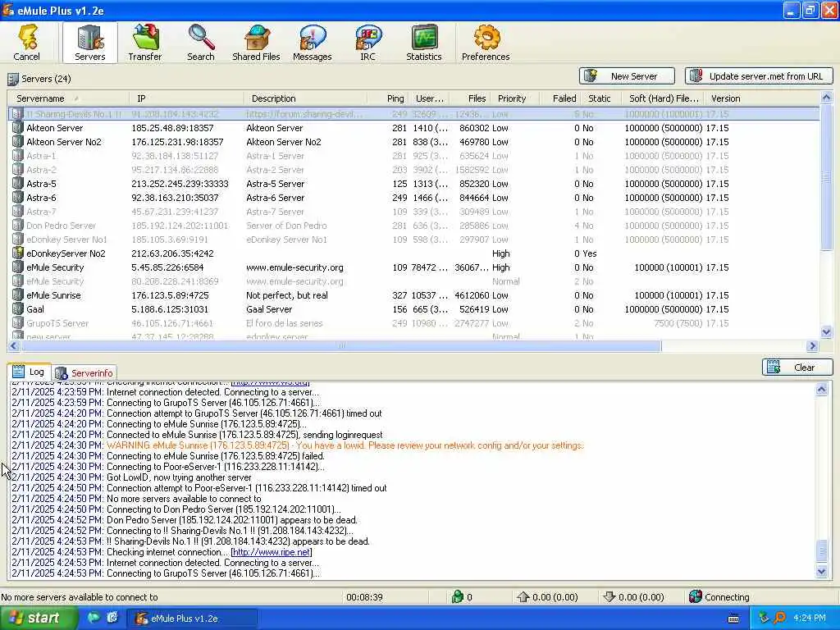Sort servers by Files column
Viewport: 840px width, 630px height.
470,98
